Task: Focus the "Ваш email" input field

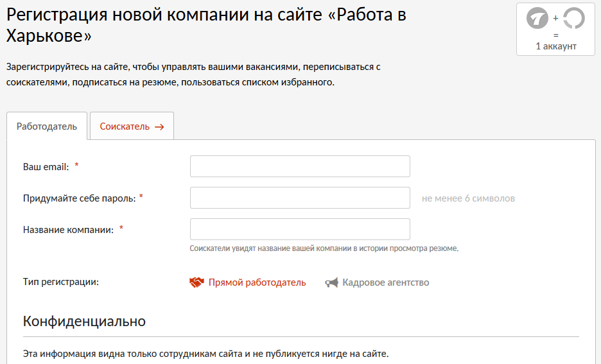Action: [300, 166]
